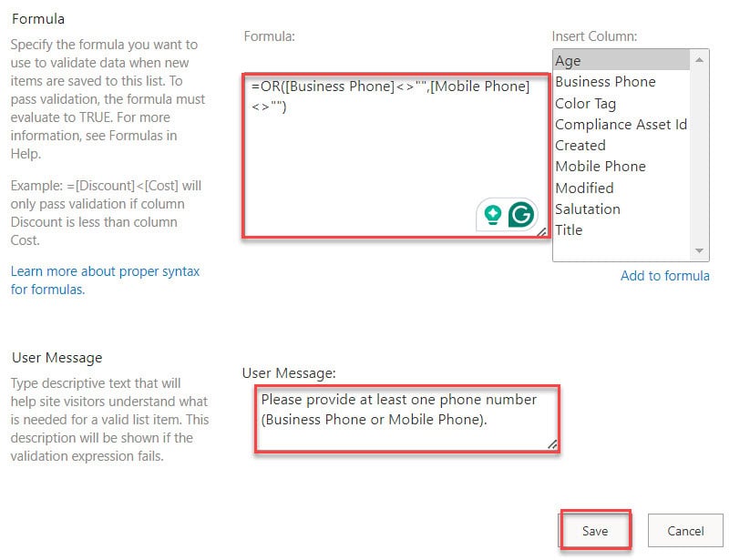Viewport: 750px width, 560px height.
Task: Select Mobile Phone in Insert Column list
Action: point(621,167)
